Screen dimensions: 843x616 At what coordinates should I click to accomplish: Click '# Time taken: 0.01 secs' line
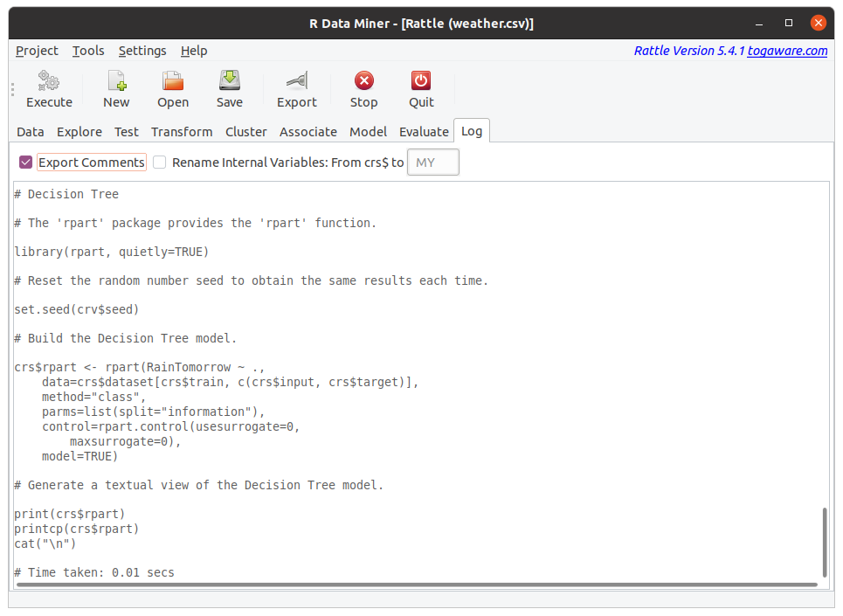point(94,572)
